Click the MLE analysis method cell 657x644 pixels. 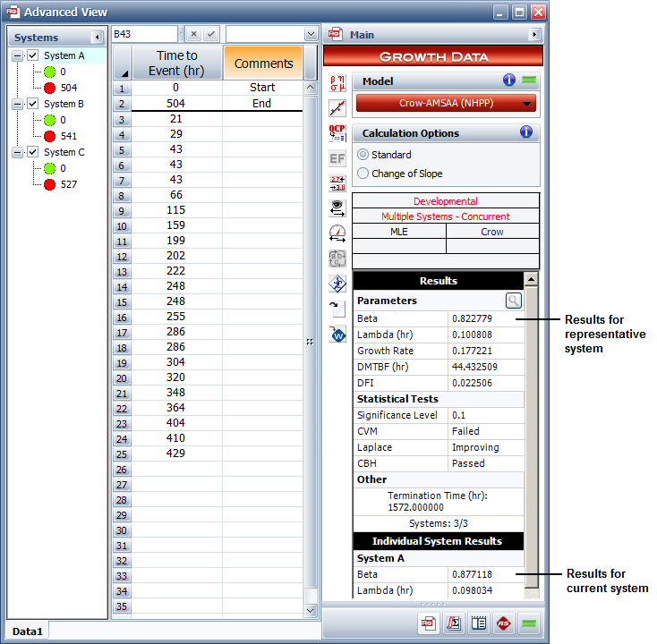[x=399, y=232]
